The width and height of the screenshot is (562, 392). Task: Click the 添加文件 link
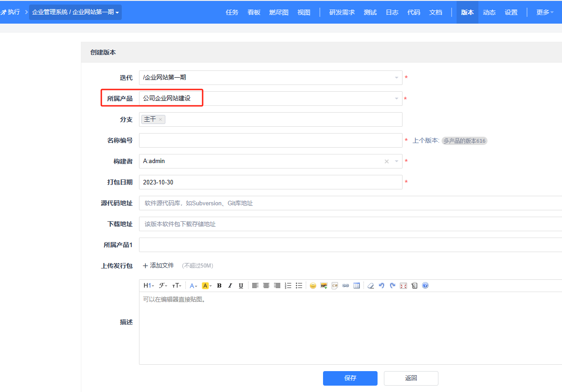coord(159,265)
